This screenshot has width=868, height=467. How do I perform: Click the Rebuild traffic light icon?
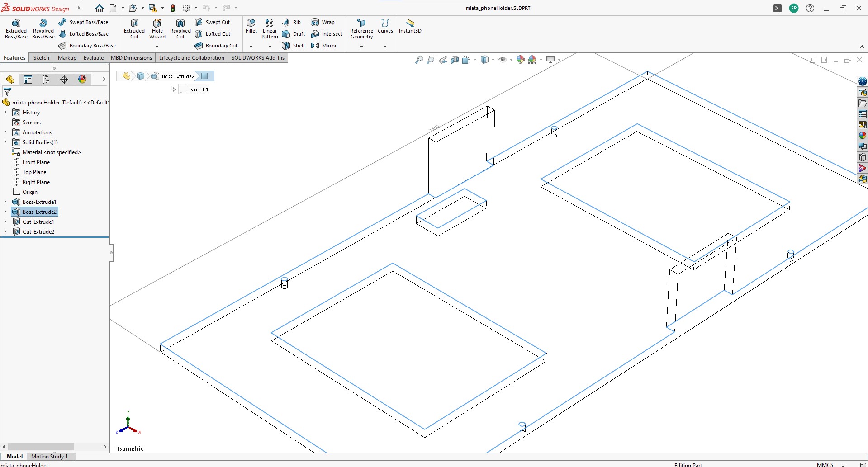click(173, 8)
